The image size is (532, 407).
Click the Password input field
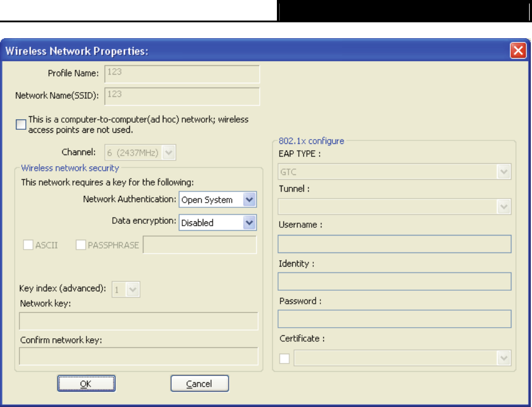pyautogui.click(x=394, y=319)
